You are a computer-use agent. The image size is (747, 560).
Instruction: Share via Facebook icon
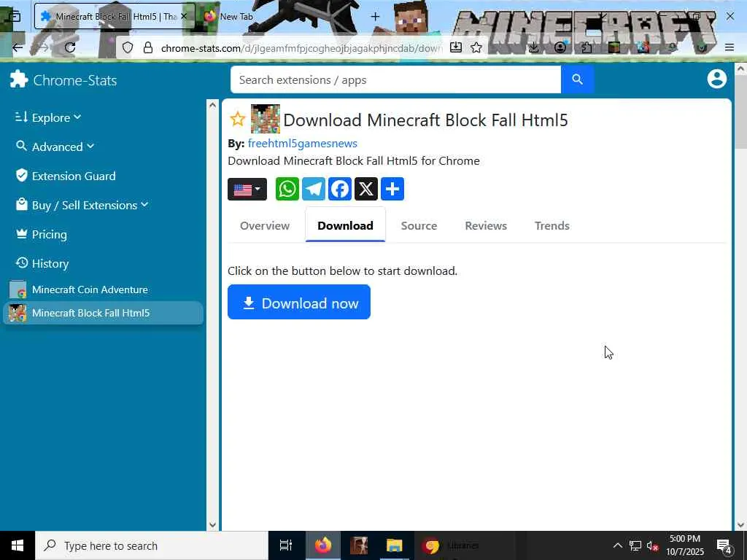pos(340,189)
